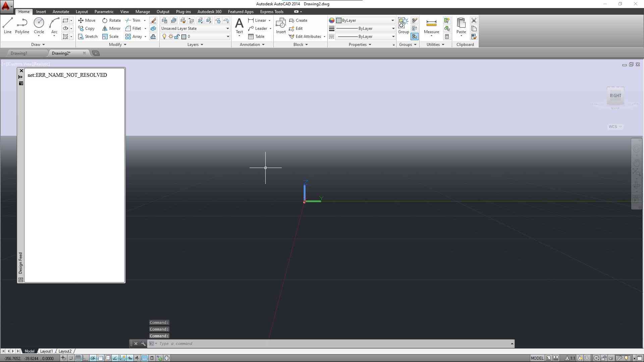Click the Paste clipboard icon
The width and height of the screenshot is (644, 362).
[461, 25]
